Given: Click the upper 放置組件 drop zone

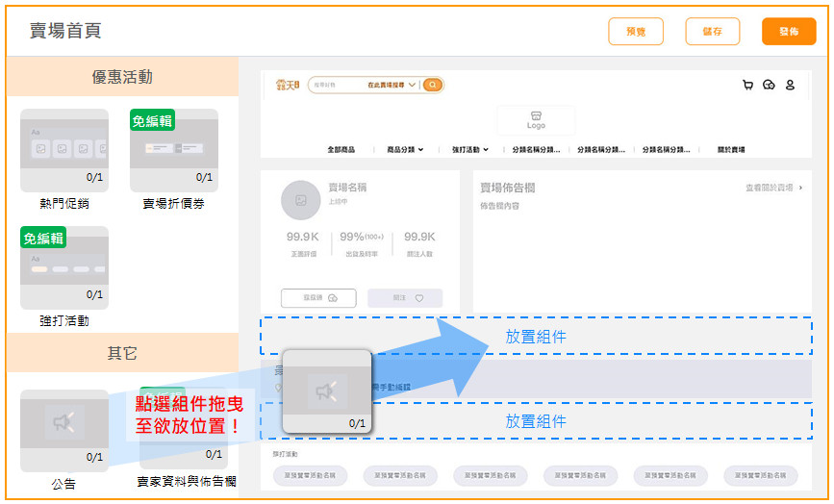Looking at the screenshot, I should (x=536, y=337).
